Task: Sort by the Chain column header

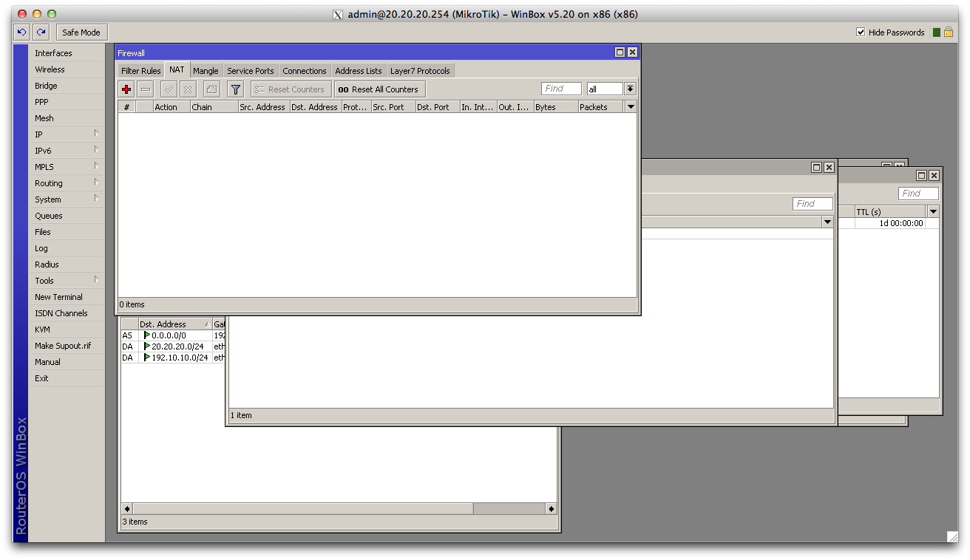Action: pos(214,107)
